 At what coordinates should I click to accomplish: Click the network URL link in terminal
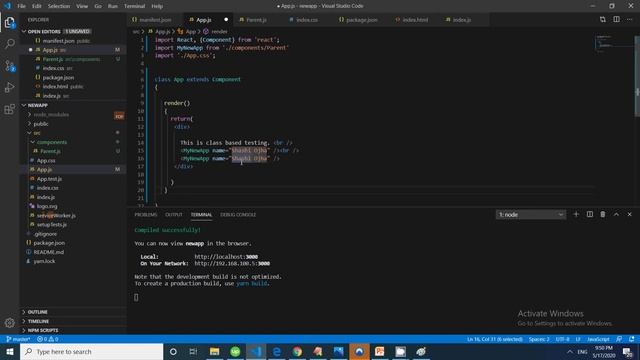(232, 264)
